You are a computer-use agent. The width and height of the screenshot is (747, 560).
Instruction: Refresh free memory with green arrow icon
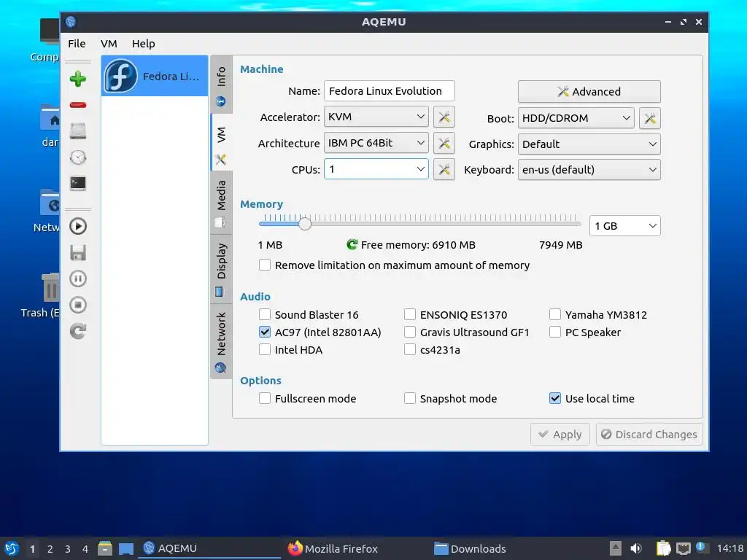(352, 245)
